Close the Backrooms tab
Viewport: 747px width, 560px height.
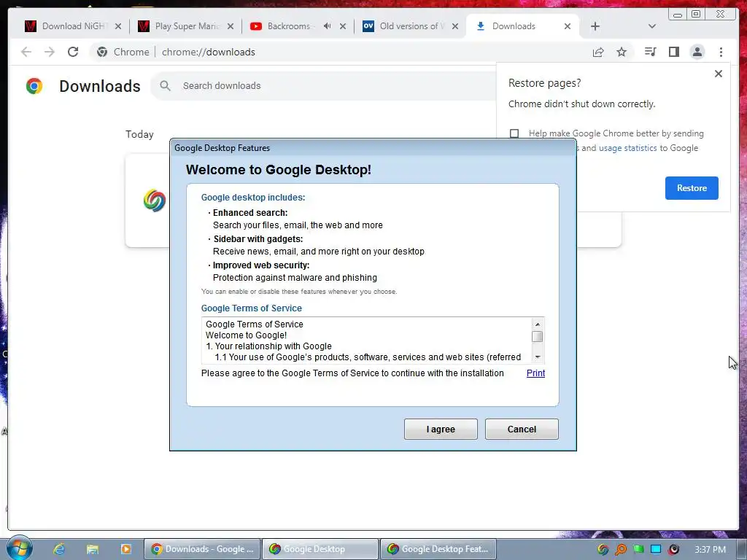343,26
